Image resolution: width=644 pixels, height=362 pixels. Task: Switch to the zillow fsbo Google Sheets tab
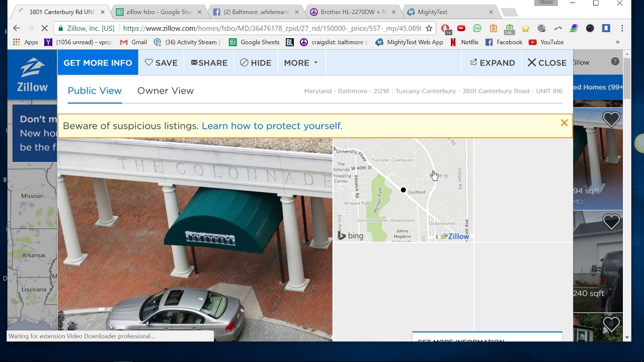(158, 12)
